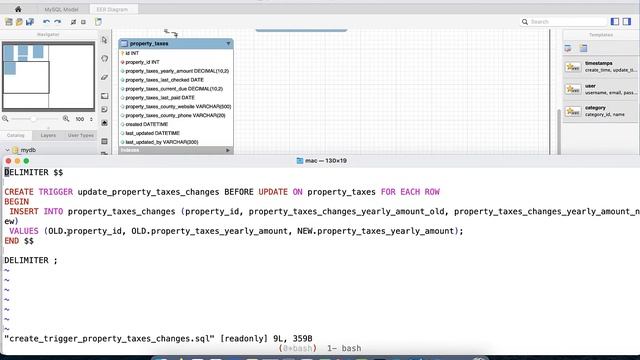640x360 pixels.
Task: Click the zoom out magnifier icon
Action: [5, 119]
